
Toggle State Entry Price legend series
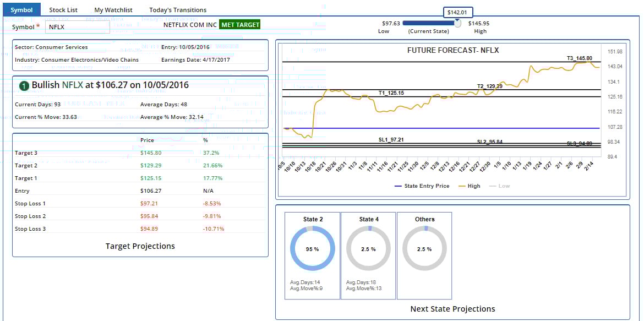pos(422,186)
